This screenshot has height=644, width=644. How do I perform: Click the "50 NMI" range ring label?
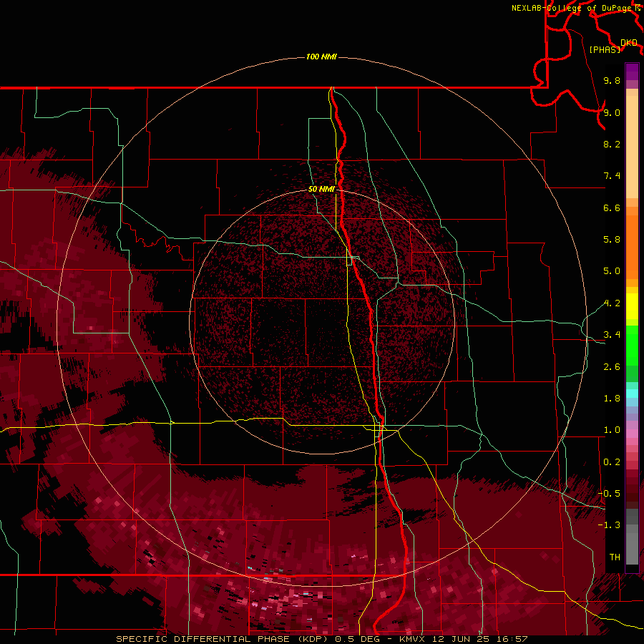pos(321,189)
